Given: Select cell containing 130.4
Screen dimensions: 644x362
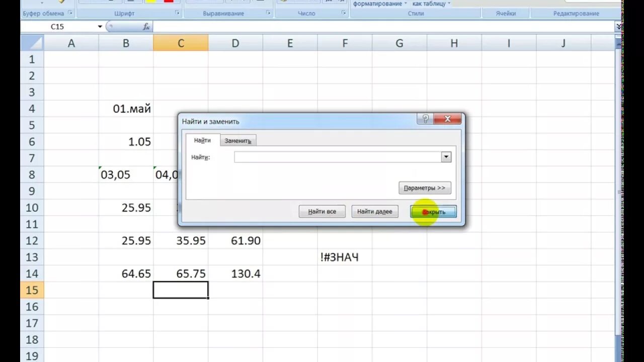Looking at the screenshot, I should (x=235, y=274).
